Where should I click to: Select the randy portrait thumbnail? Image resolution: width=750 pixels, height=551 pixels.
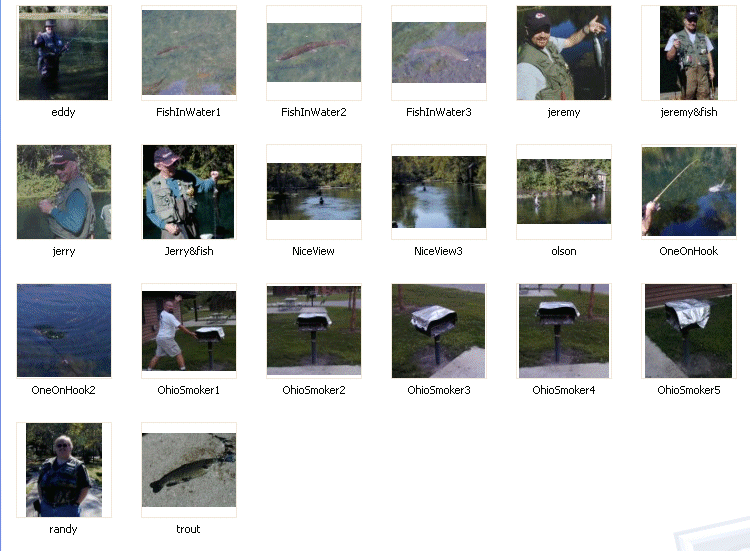tap(64, 470)
